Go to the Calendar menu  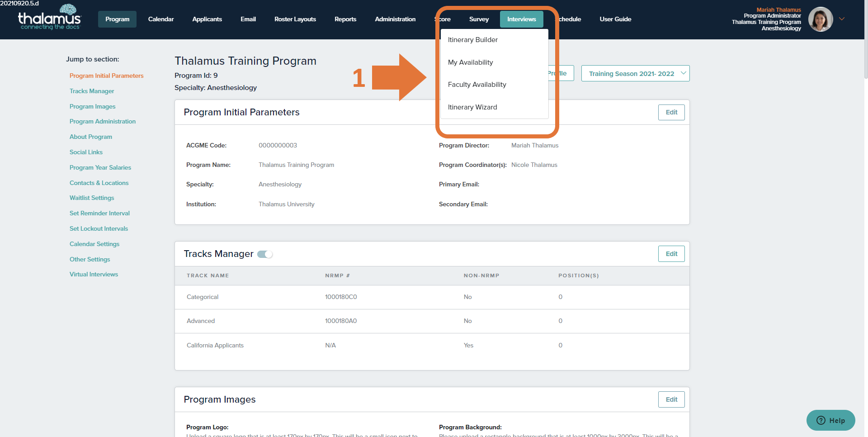(x=161, y=19)
